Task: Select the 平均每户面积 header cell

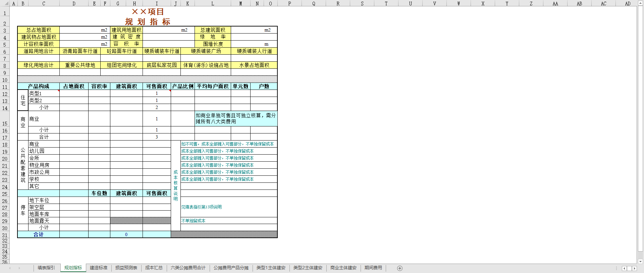Action: (213, 86)
